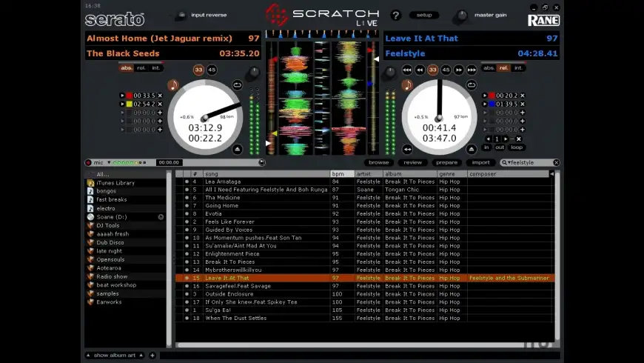
Task: Toggle input reverse switch
Action: point(181,16)
